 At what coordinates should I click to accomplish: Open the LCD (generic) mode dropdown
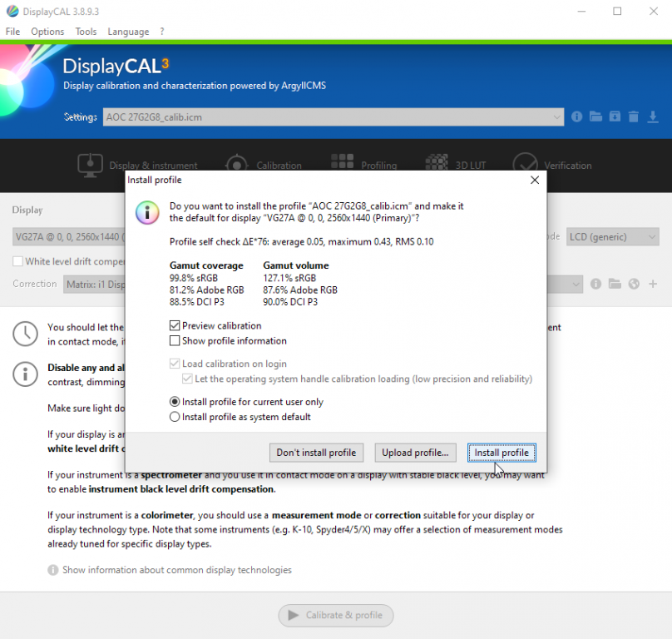coord(612,237)
